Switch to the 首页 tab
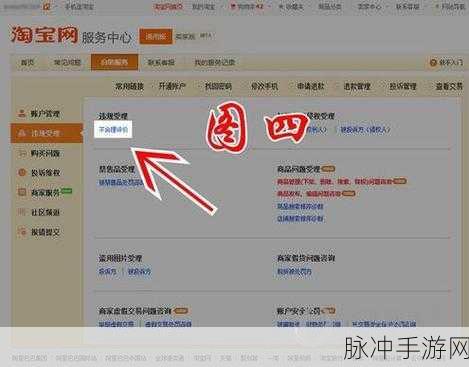The image size is (469, 367). tap(28, 62)
